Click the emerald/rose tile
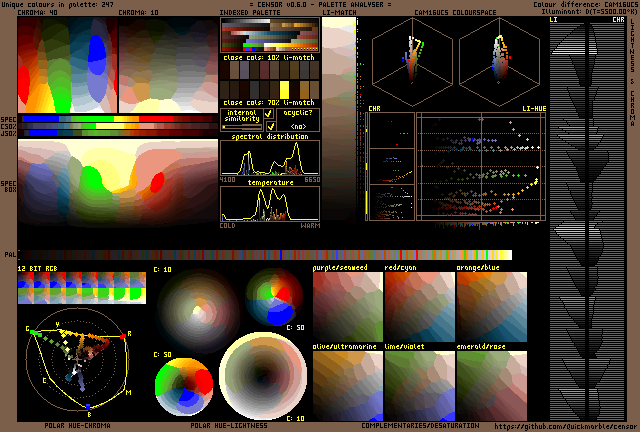Image resolution: width=640 pixels, height=432 pixels. [x=492, y=386]
